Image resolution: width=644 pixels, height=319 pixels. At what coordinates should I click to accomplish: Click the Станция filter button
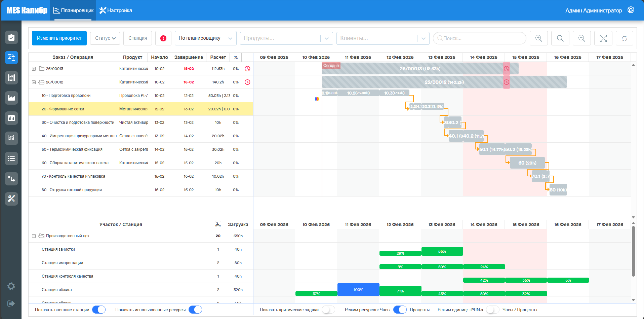[137, 38]
